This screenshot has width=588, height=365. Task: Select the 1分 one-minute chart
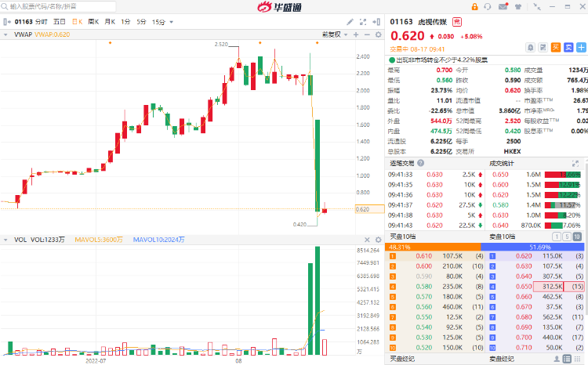pyautogui.click(x=125, y=22)
